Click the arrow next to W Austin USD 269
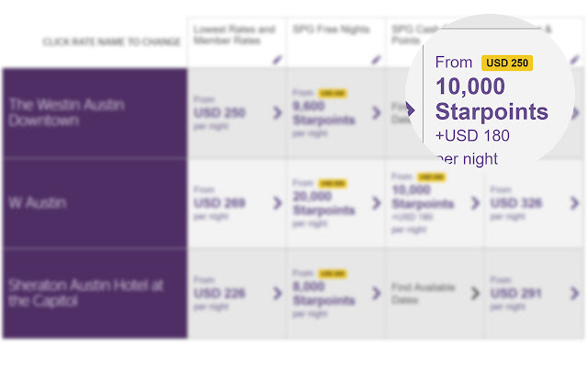 [x=277, y=202]
